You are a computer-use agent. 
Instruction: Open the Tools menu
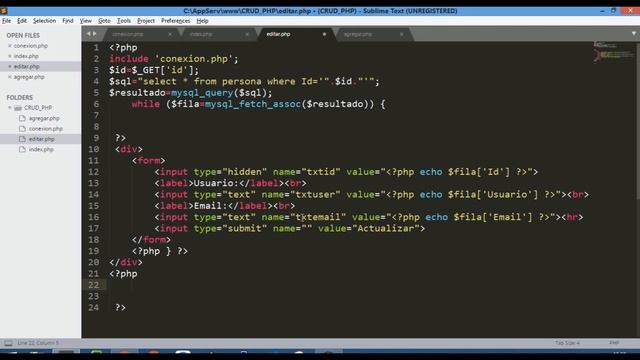click(124, 21)
